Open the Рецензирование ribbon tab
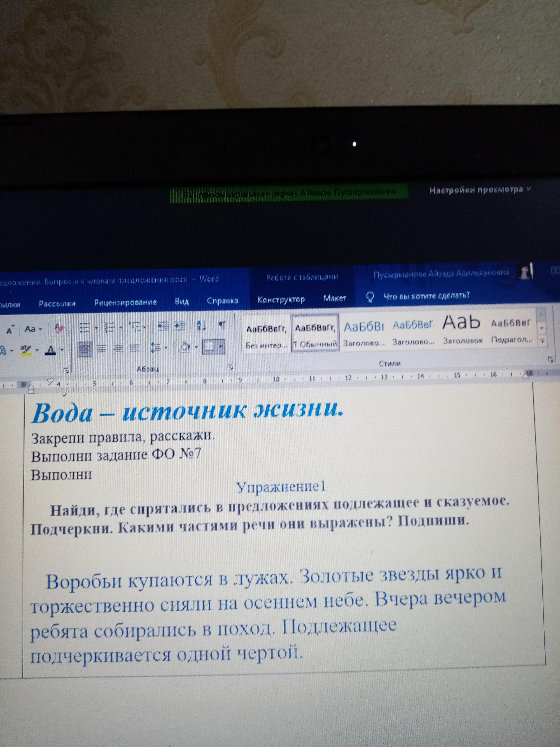The height and width of the screenshot is (747, 560). pyautogui.click(x=125, y=302)
